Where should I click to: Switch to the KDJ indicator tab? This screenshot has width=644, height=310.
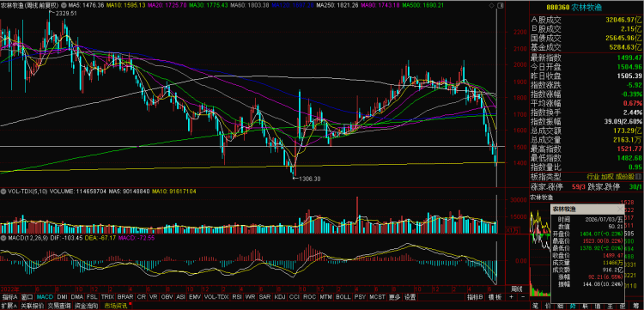pyautogui.click(x=280, y=297)
